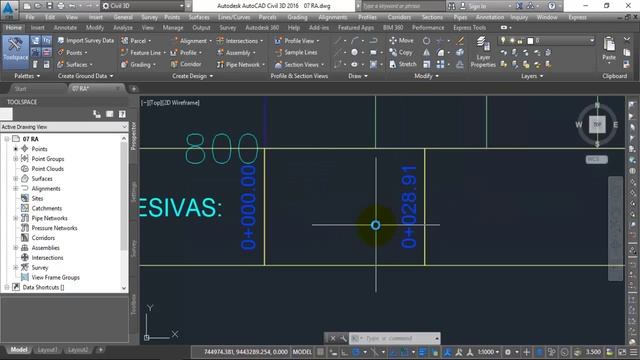Select the Array tool icon
The height and width of the screenshot is (360, 640).
pyautogui.click(x=440, y=64)
